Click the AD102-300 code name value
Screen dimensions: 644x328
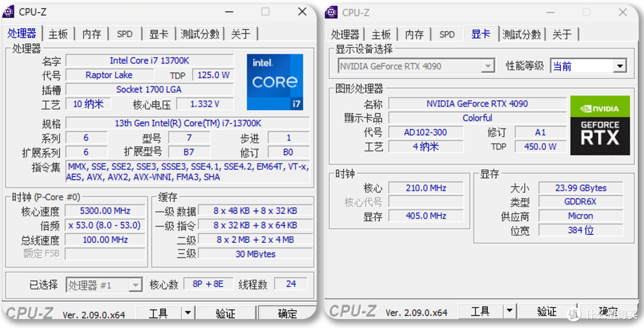426,132
